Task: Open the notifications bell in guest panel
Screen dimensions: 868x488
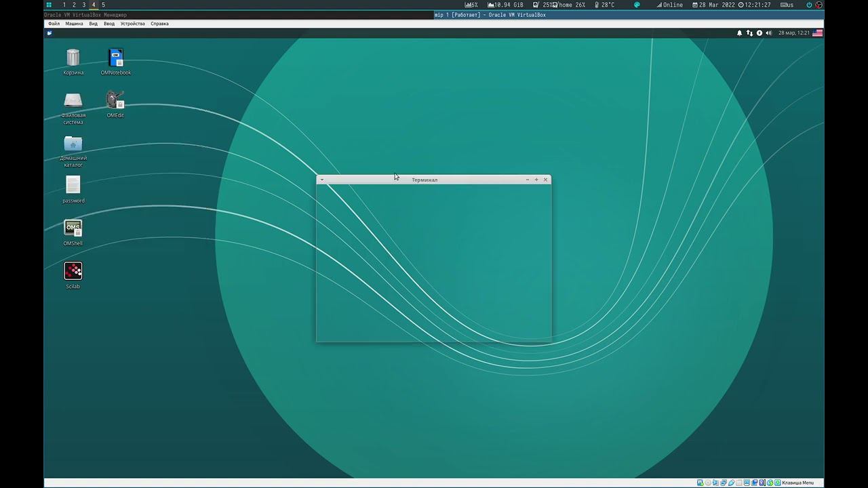Action: (740, 33)
